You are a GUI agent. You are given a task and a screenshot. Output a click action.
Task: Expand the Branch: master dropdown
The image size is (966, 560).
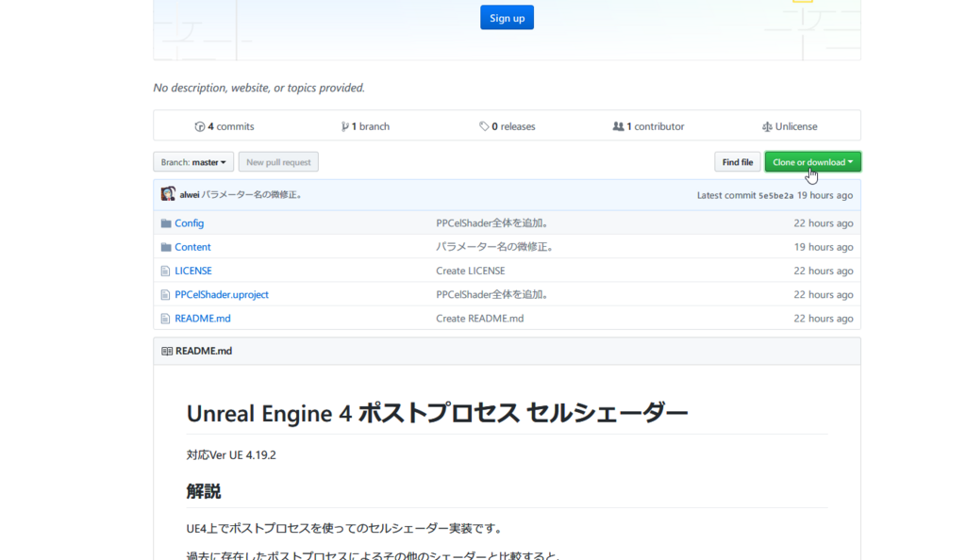pyautogui.click(x=193, y=162)
